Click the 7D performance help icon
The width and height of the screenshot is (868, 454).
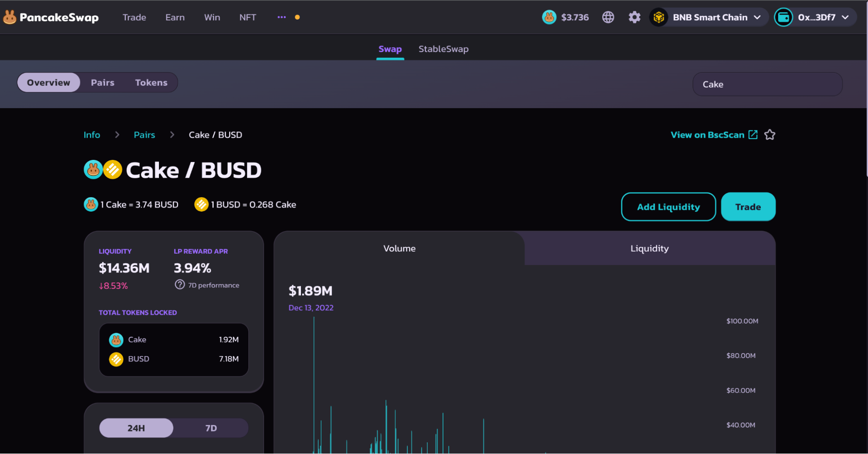tap(179, 285)
